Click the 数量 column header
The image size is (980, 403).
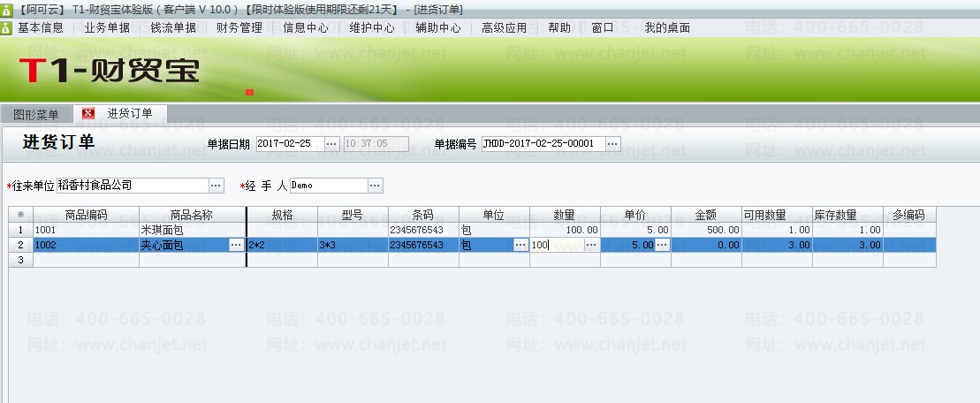click(565, 215)
